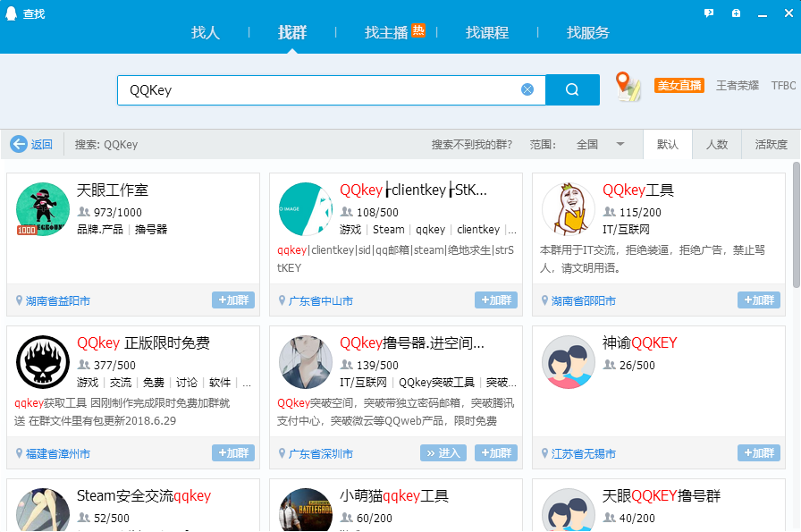This screenshot has height=532, width=801.
Task: Open the nearby map location icon
Action: [628, 87]
